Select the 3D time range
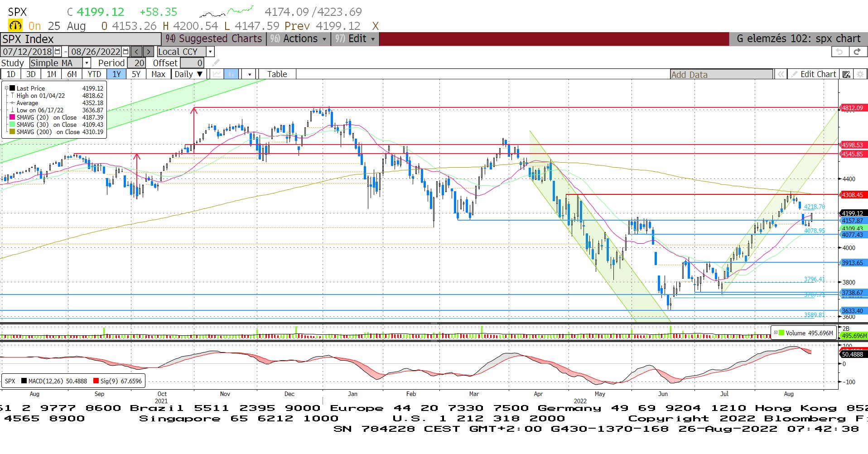The image size is (868, 454). coord(31,74)
